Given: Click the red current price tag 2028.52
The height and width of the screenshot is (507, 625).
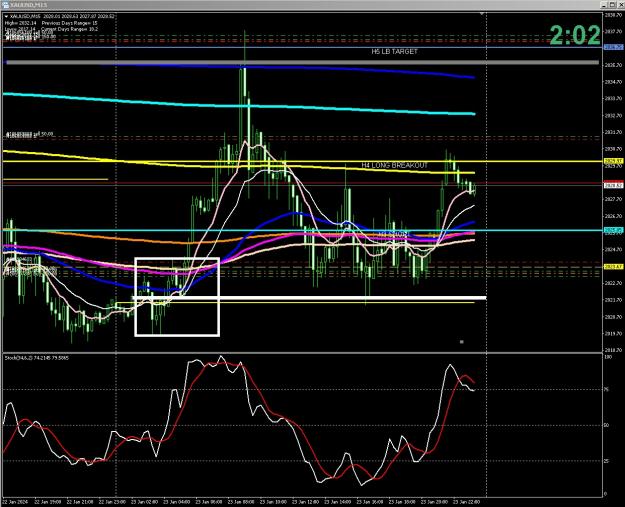Looking at the screenshot, I should tap(613, 185).
